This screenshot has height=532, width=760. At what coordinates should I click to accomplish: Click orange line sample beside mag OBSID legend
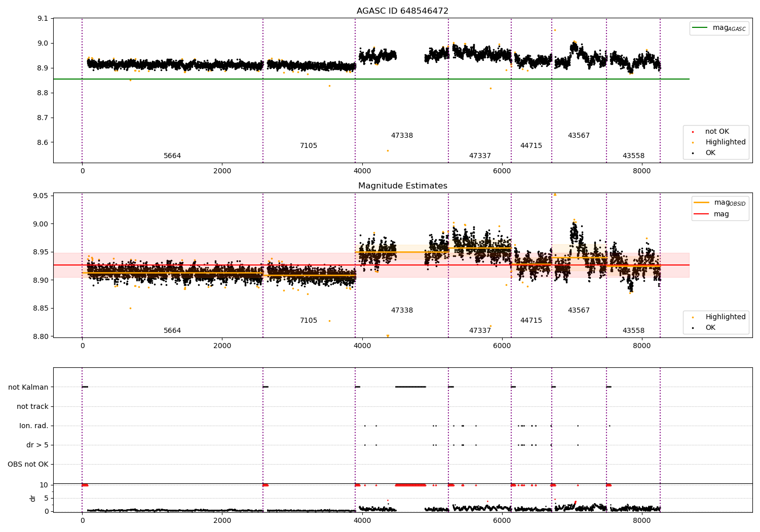(x=701, y=203)
